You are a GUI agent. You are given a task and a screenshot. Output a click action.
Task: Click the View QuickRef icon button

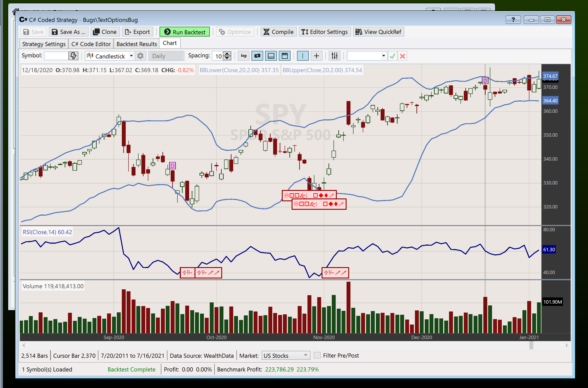[x=378, y=32]
